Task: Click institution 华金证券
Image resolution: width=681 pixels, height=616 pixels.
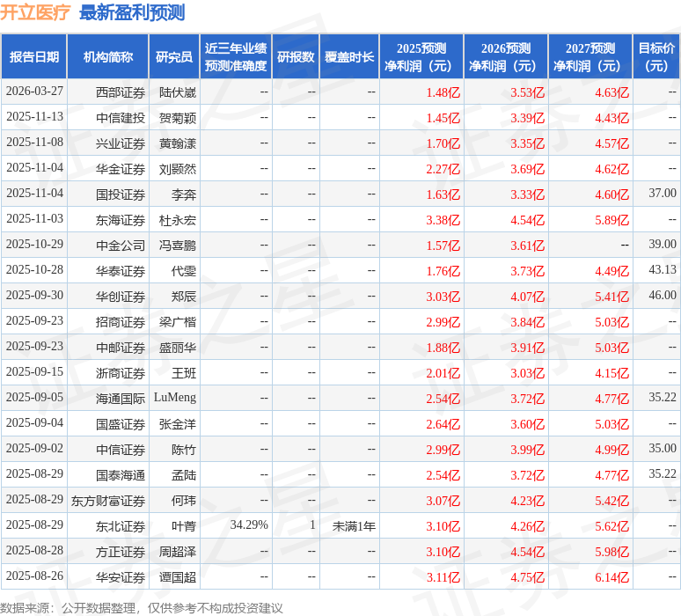Action: click(121, 169)
